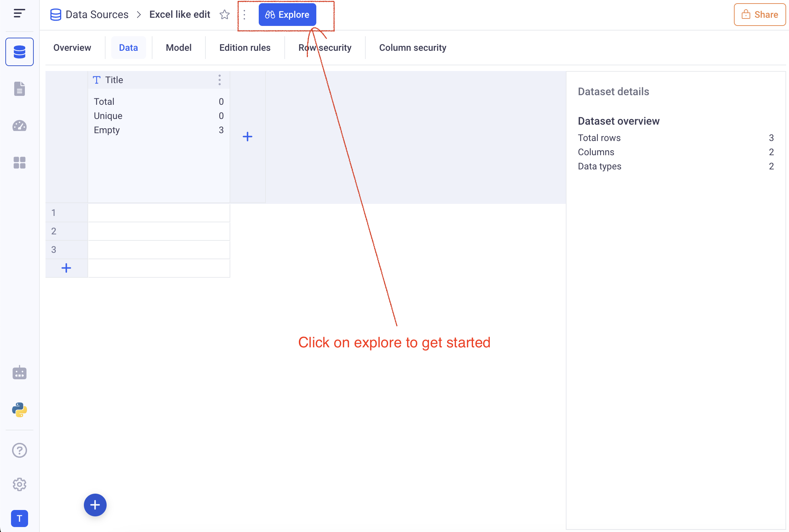This screenshot has height=532, width=789.
Task: Collapse the sidebar hamburger menu
Action: pos(19,13)
